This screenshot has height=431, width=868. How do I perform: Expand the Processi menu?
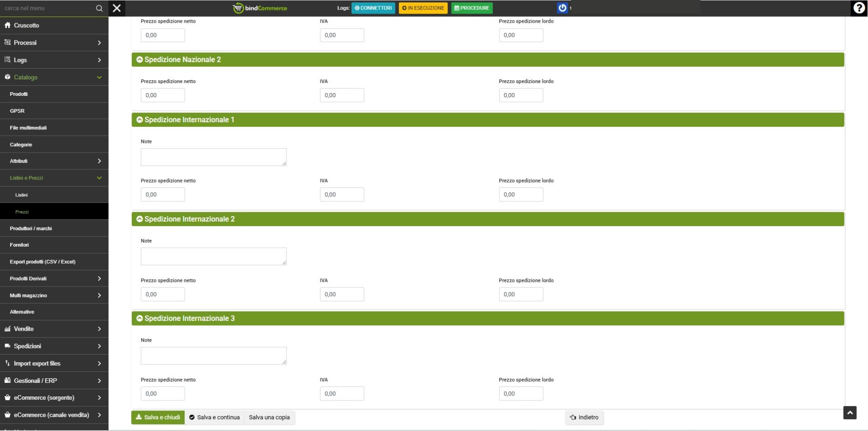tap(54, 43)
